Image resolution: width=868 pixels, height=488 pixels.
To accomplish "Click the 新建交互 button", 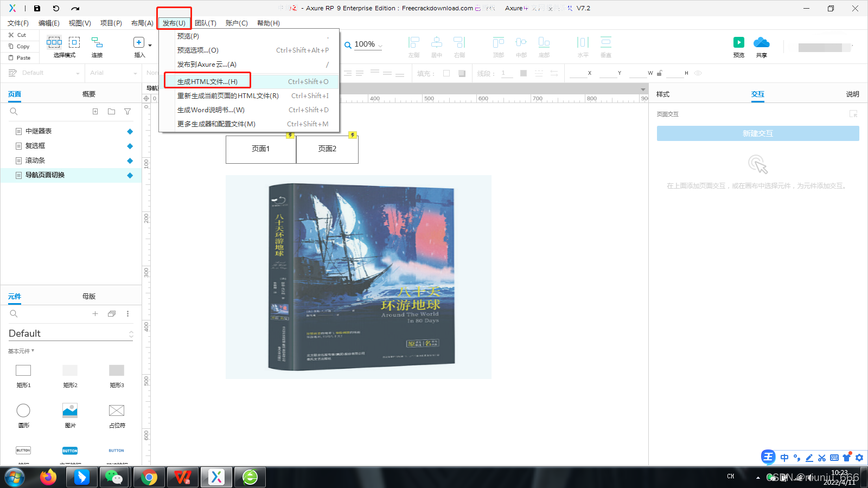I will (x=758, y=133).
